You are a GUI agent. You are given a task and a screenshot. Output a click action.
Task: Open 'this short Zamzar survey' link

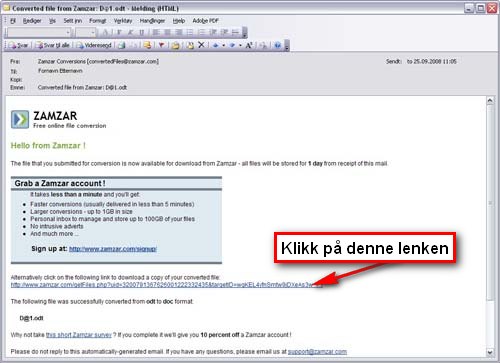click(x=79, y=335)
